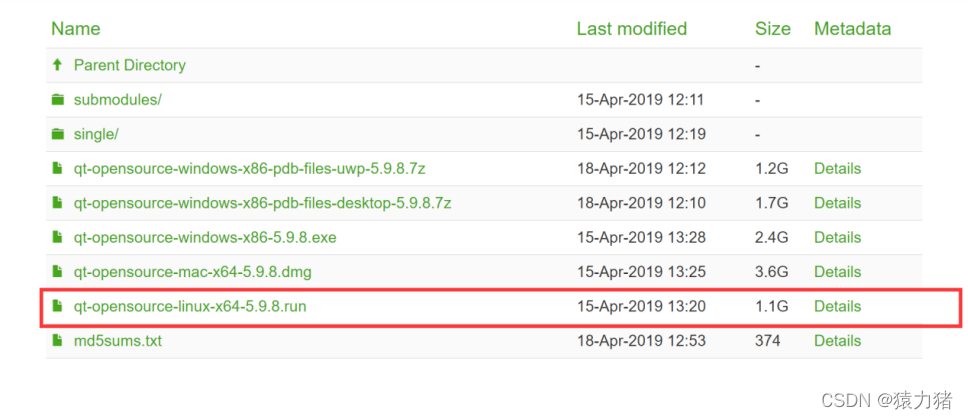This screenshot has width=968, height=419.
Task: Click the 1.7G size value
Action: click(771, 203)
